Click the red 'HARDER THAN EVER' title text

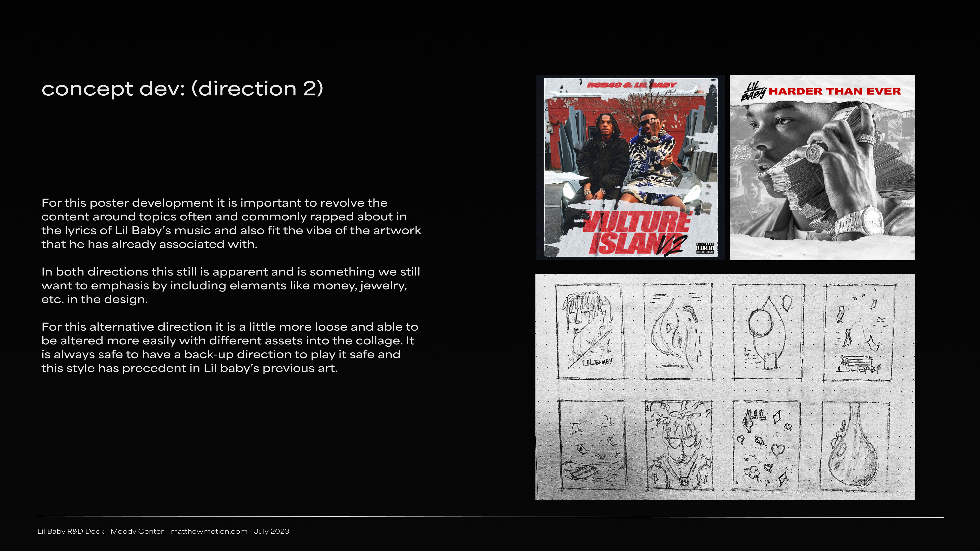point(835,91)
